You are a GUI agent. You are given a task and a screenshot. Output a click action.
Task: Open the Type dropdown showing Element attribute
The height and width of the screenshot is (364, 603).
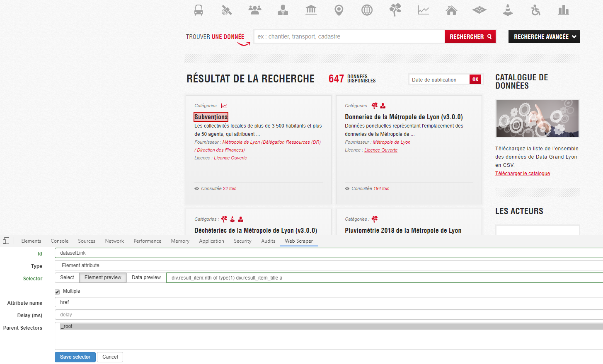[x=329, y=265]
